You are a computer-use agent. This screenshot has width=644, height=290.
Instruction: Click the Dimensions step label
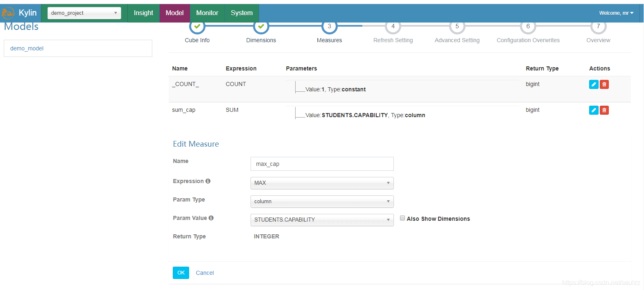pyautogui.click(x=261, y=40)
